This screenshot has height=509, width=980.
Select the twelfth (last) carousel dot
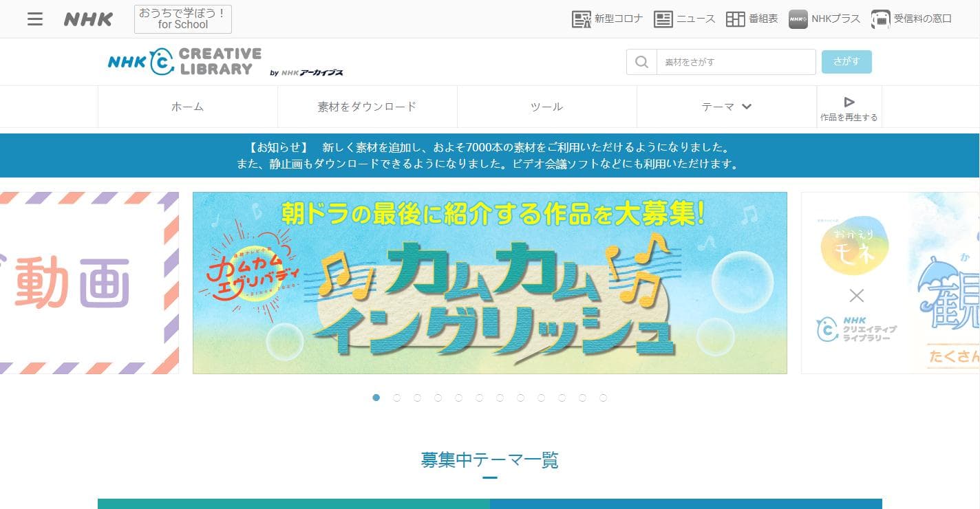603,398
